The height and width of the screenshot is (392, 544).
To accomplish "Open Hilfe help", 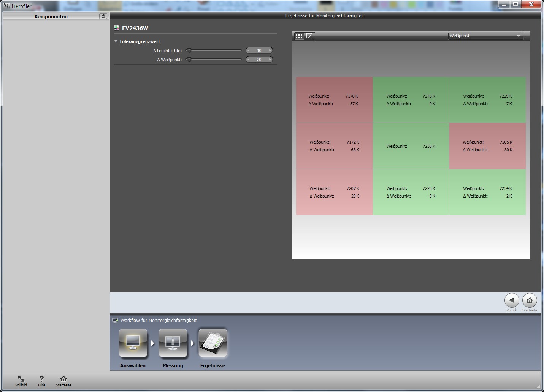I will tap(41, 380).
